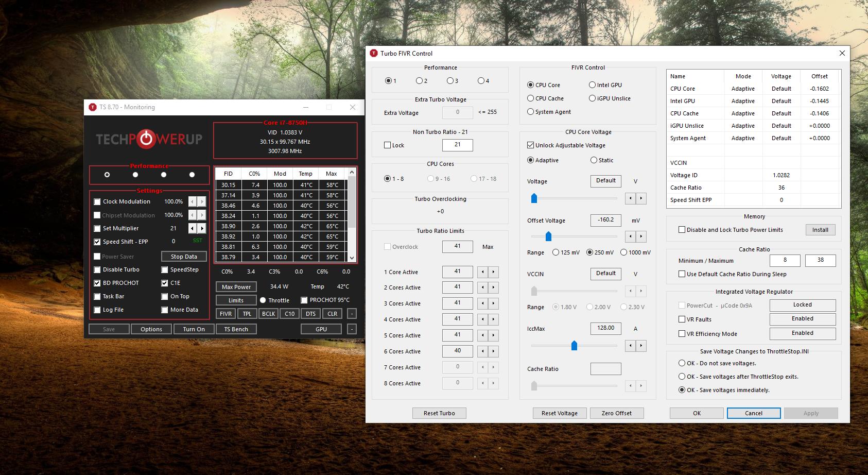Increase the Voltage slider right arrow
Viewport: 868px width, 475px height.
click(641, 198)
